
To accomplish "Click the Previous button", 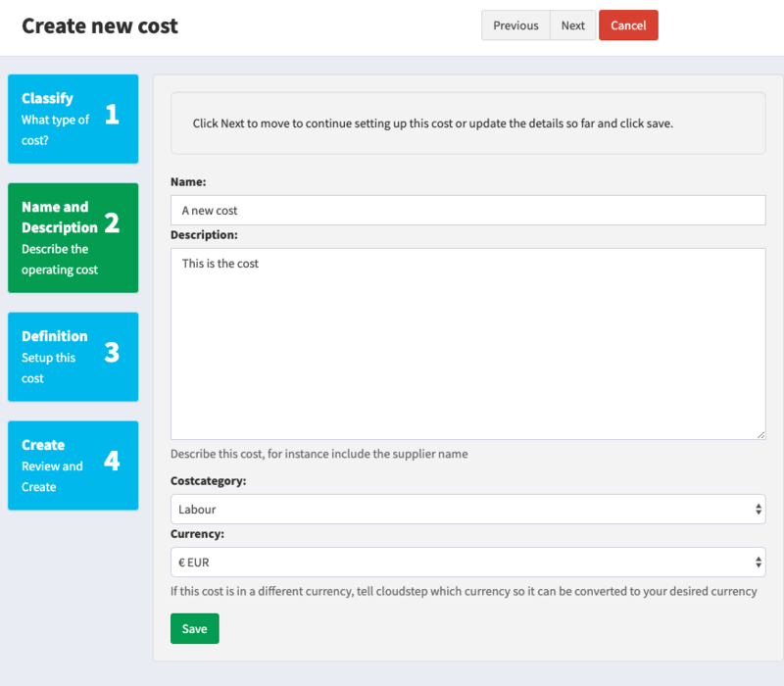I will [x=515, y=25].
